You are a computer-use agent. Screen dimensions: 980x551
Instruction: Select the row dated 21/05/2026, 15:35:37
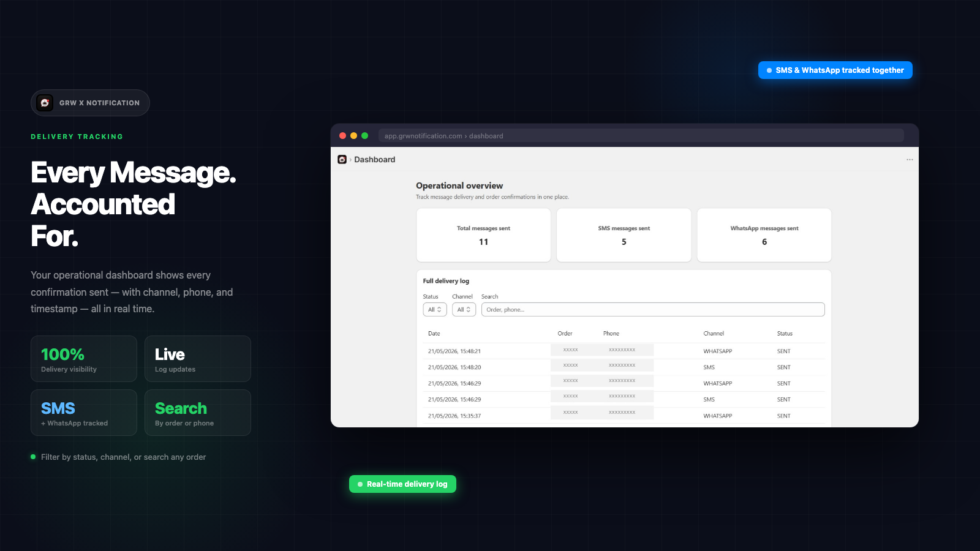coord(624,416)
